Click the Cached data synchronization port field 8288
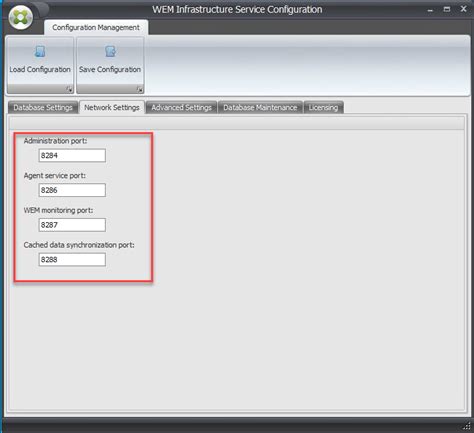474x433 pixels. [x=72, y=259]
